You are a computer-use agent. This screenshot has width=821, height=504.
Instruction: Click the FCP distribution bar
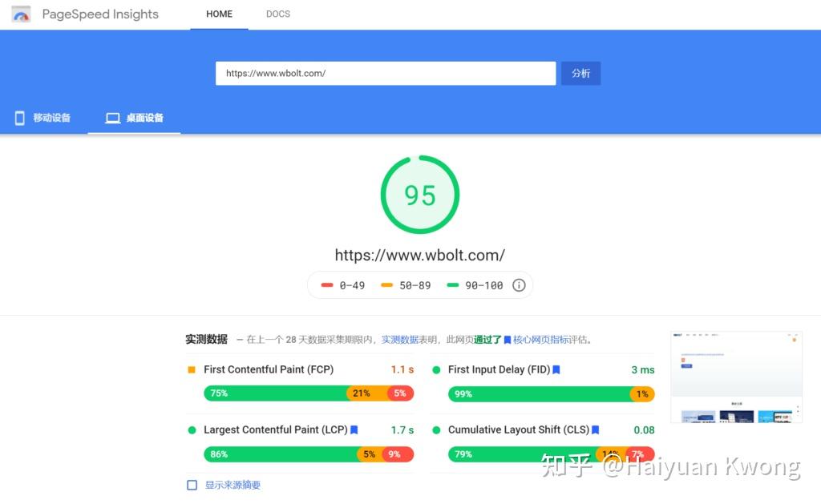(309, 393)
